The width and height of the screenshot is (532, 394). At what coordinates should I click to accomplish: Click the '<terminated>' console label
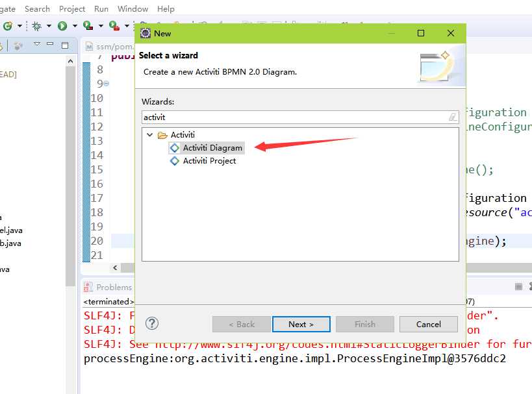(x=108, y=301)
